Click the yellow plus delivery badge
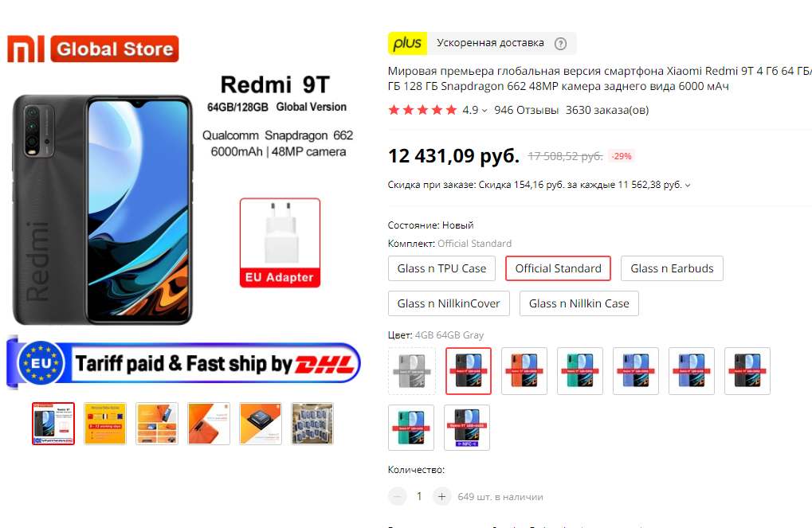This screenshot has height=528, width=812. coord(407,44)
